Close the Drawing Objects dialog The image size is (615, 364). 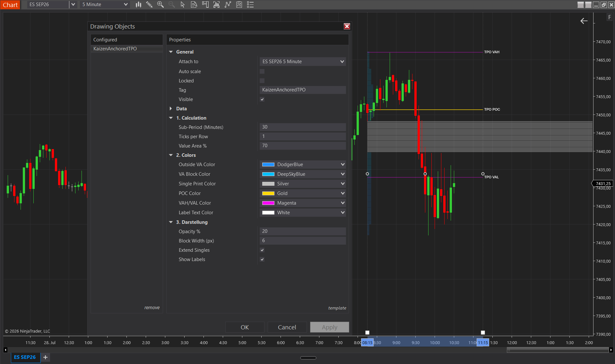click(x=347, y=26)
